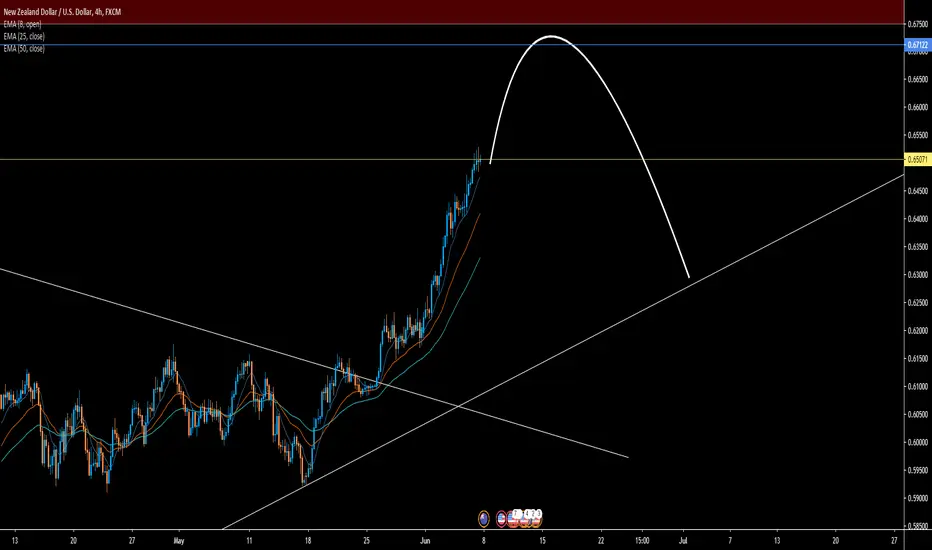This screenshot has height=550, width=932.
Task: Click the 0.64000 price axis label
Action: 918,219
